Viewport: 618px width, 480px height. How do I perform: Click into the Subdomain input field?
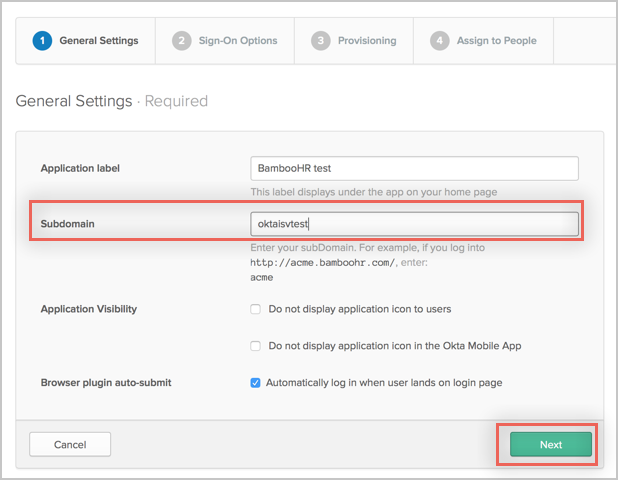(x=414, y=225)
